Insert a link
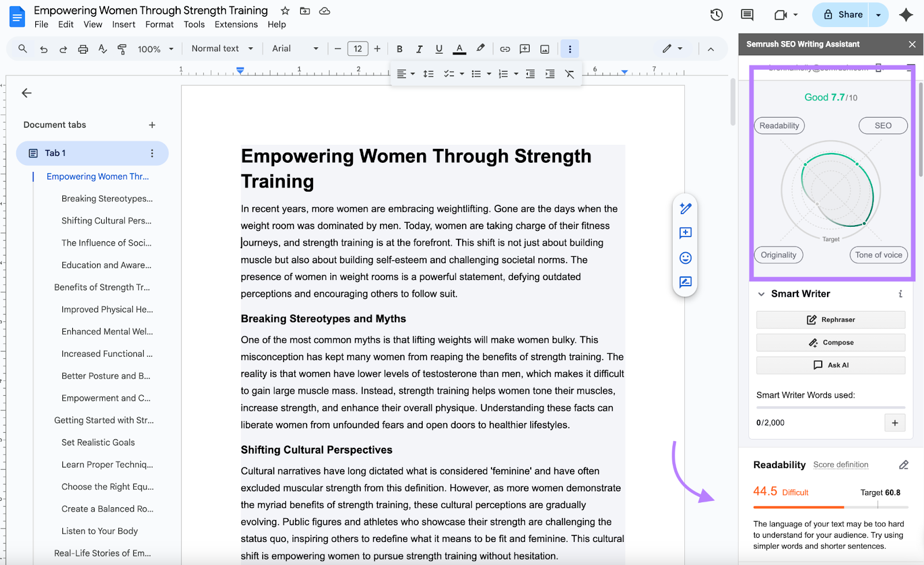 point(505,48)
